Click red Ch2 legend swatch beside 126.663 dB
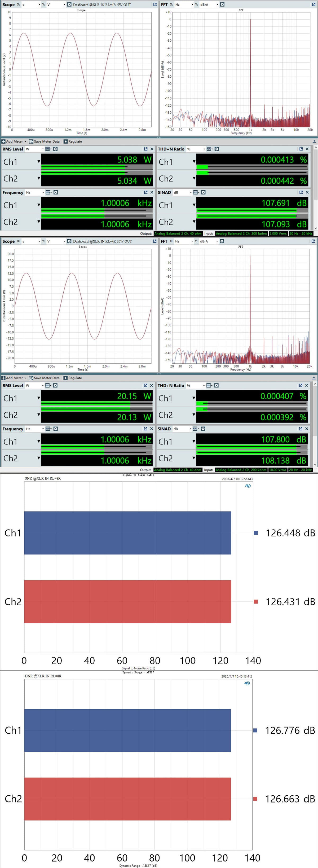 point(255,799)
